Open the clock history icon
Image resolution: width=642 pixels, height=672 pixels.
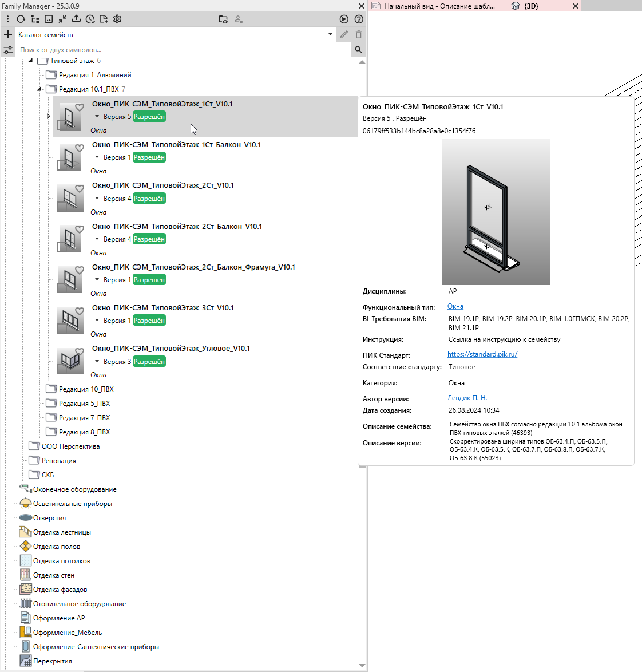pos(90,19)
